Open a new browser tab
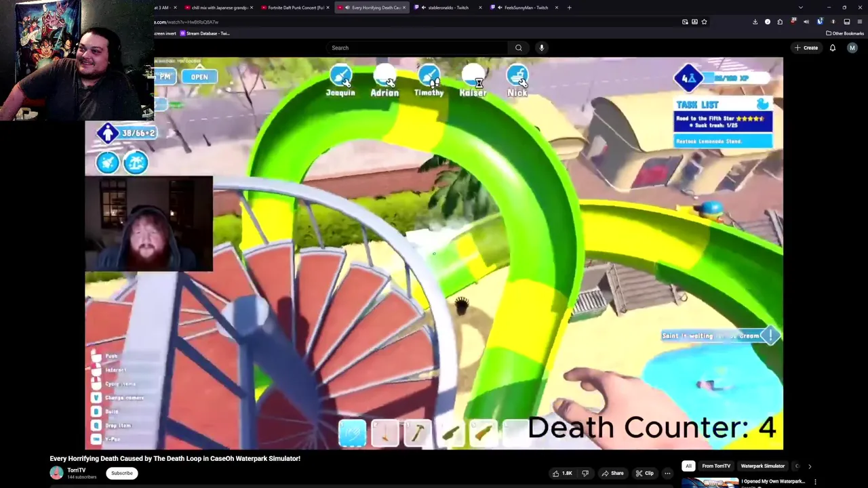 pyautogui.click(x=569, y=7)
